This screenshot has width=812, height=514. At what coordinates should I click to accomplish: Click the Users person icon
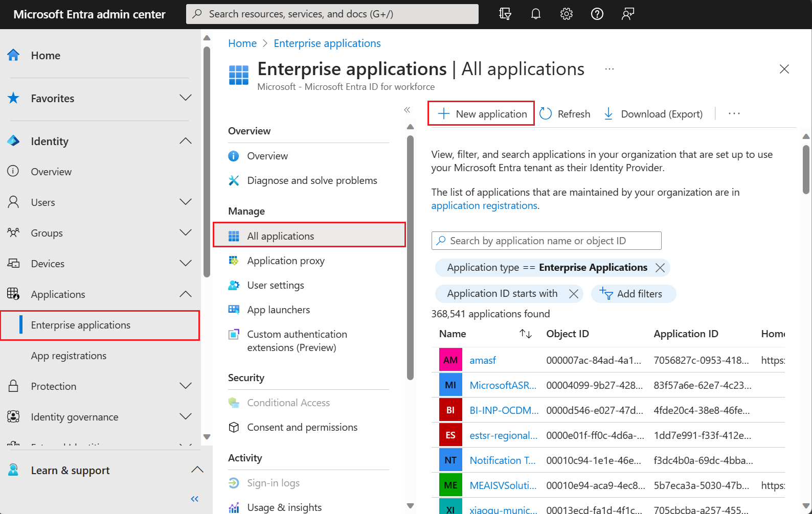tap(13, 202)
